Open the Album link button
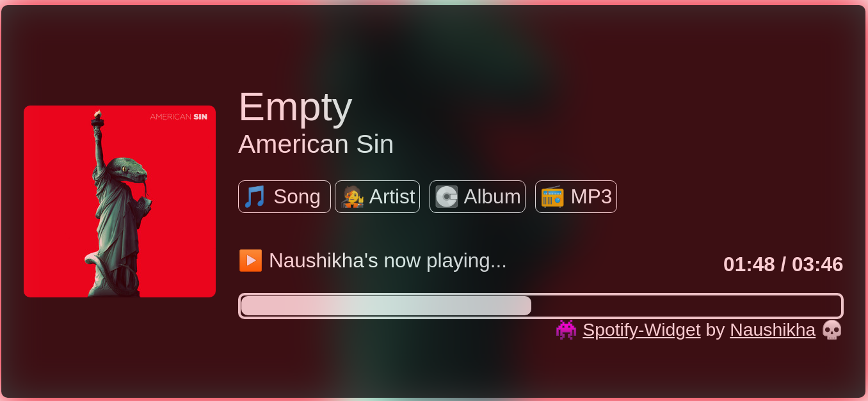 (478, 196)
